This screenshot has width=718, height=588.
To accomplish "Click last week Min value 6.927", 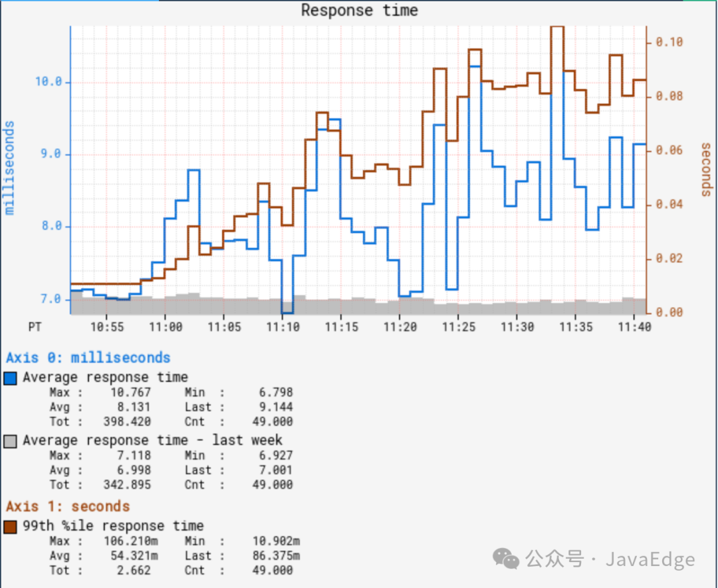I will pyautogui.click(x=276, y=456).
